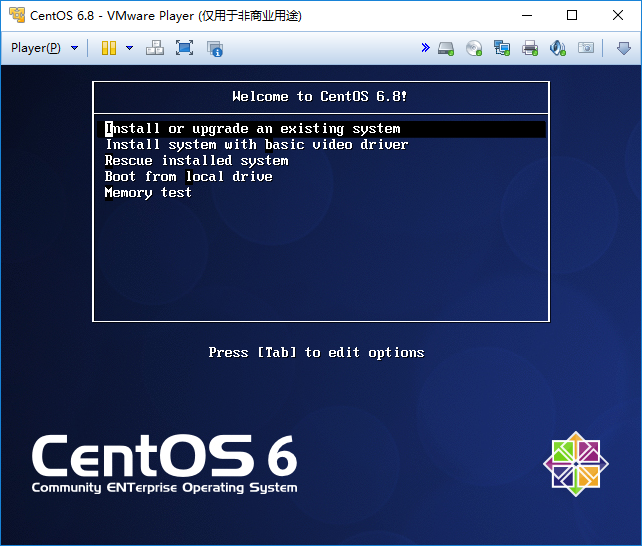The width and height of the screenshot is (642, 546).
Task: Click the hard disk device icon
Action: [446, 48]
